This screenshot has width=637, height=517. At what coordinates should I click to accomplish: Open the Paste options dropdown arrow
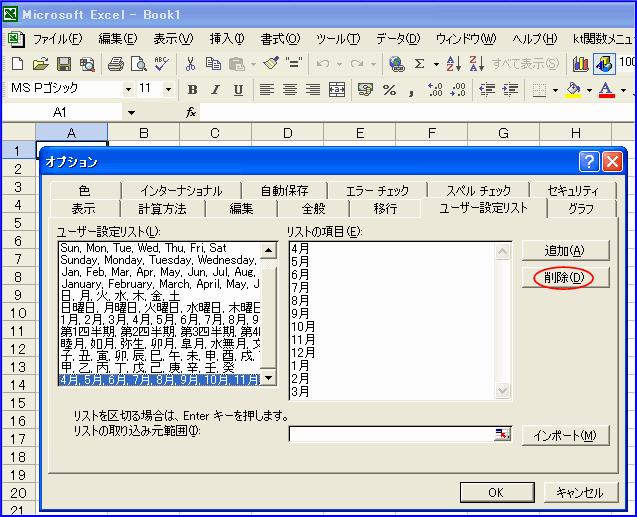pyautogui.click(x=253, y=64)
